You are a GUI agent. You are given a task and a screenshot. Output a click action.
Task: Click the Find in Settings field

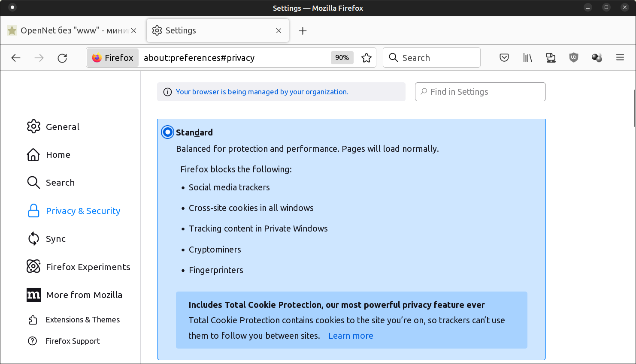click(x=480, y=92)
